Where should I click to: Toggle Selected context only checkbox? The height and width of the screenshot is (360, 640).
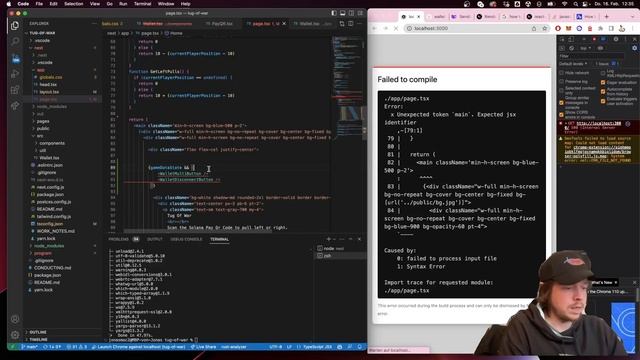pyautogui.click(x=562, y=91)
